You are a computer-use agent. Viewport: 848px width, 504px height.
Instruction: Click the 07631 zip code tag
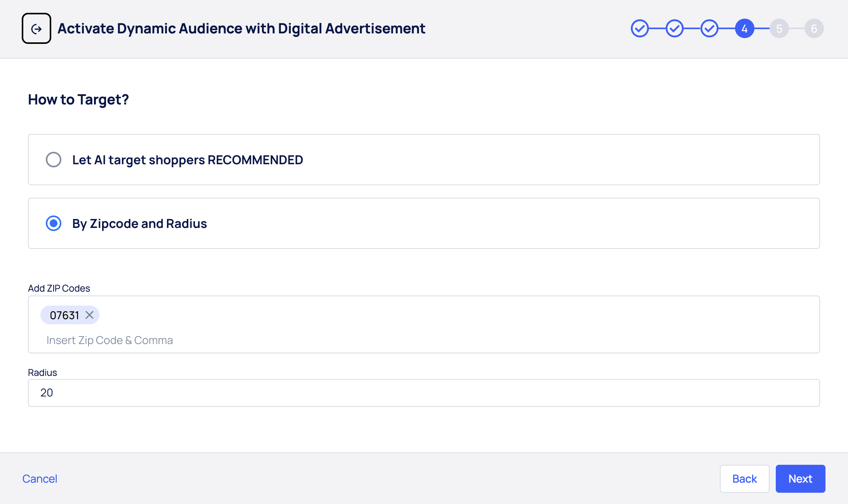pos(64,315)
